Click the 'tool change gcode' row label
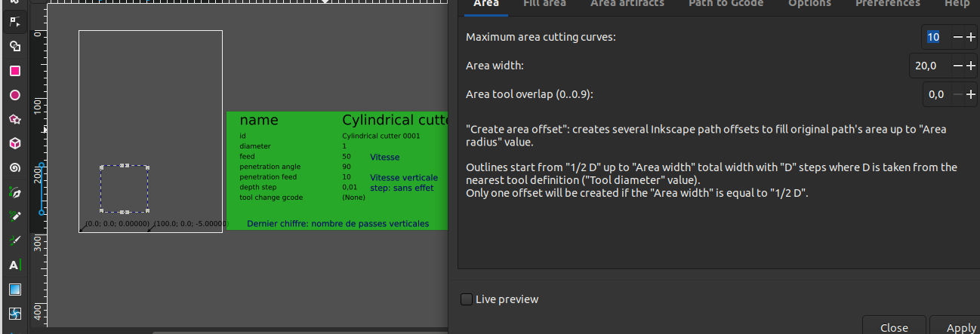The width and height of the screenshot is (980, 334). (x=271, y=197)
